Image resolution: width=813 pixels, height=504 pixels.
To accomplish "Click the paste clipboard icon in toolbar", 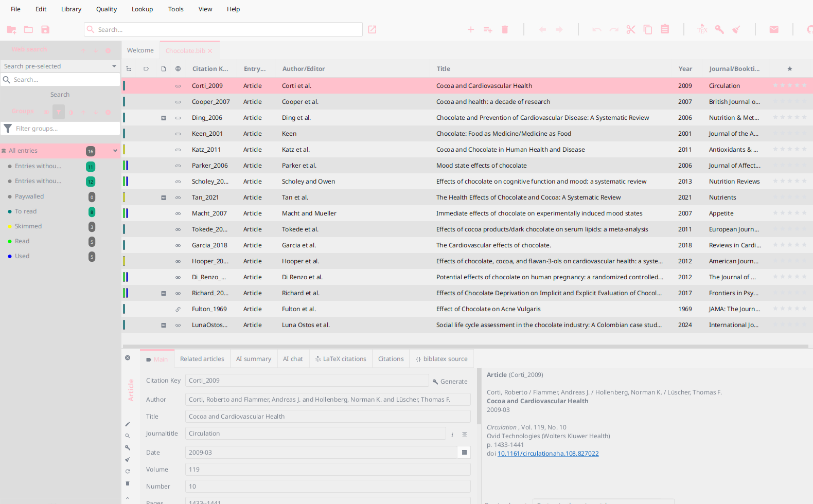I will pyautogui.click(x=665, y=29).
